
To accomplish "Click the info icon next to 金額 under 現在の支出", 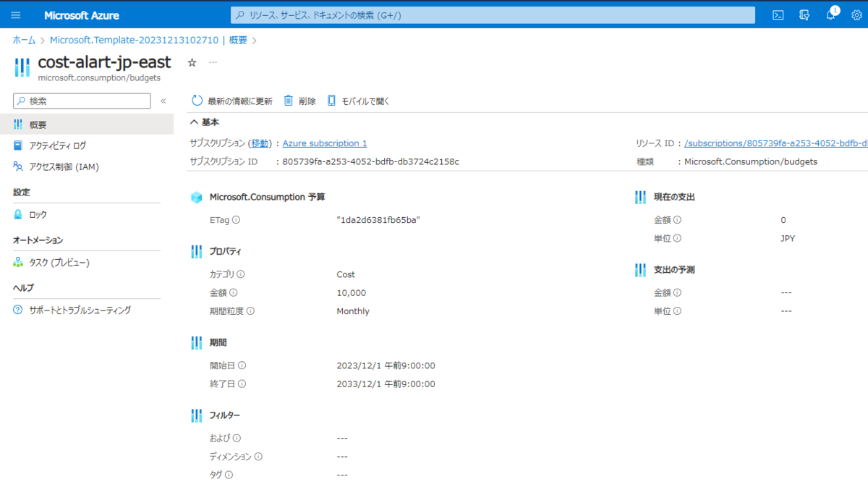I will click(678, 220).
